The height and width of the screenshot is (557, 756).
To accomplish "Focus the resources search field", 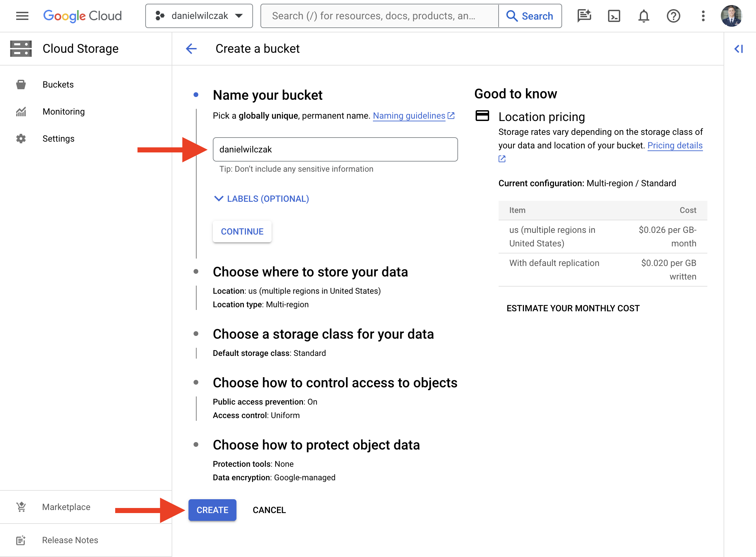I will pos(380,16).
